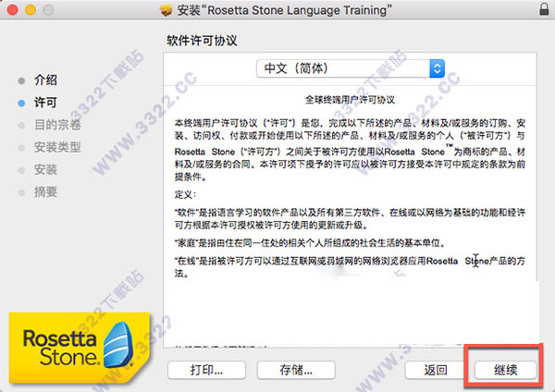Viewport: 555px width, 392px height.
Task: Click the lock icon in the title bar
Action: pyautogui.click(x=544, y=9)
